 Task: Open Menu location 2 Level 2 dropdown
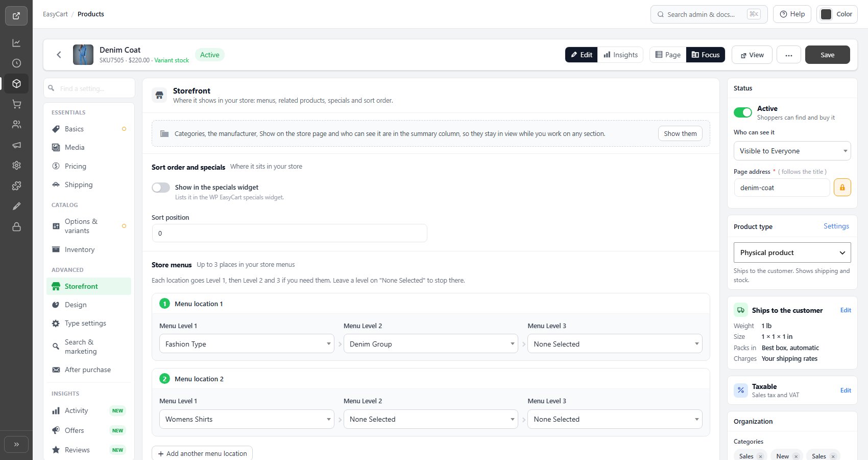(430, 419)
